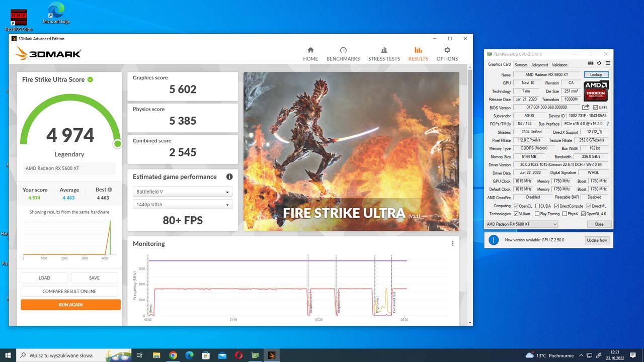Image resolution: width=644 pixels, height=362 pixels.
Task: Launch Chrome from taskbar
Action: [x=173, y=355]
